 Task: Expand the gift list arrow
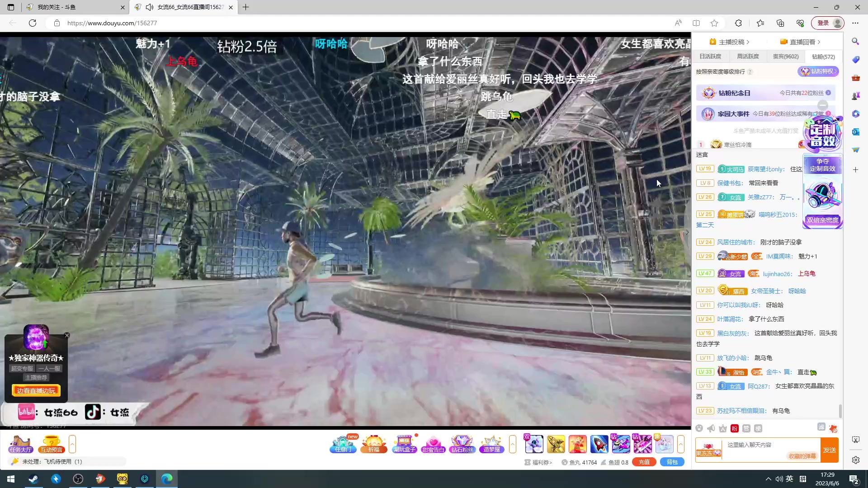(x=681, y=444)
